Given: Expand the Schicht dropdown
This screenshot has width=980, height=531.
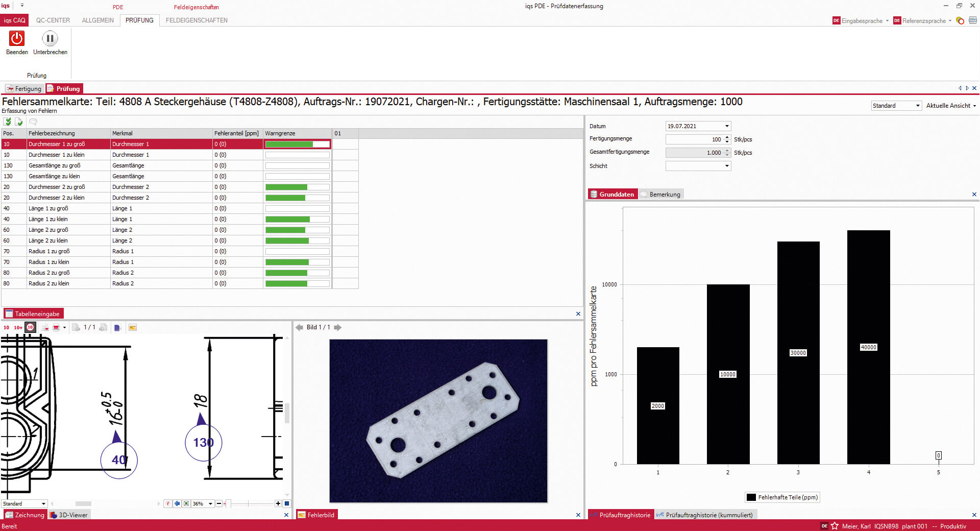Looking at the screenshot, I should tap(727, 166).
